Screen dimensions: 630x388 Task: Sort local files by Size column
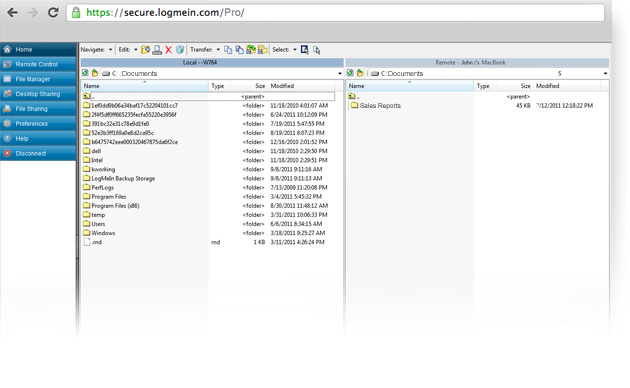click(x=250, y=86)
